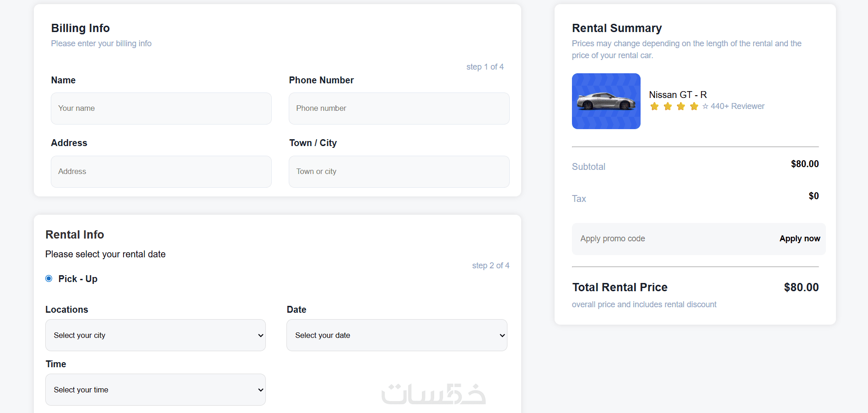
Task: Click the Nissan GT - R title
Action: (678, 95)
